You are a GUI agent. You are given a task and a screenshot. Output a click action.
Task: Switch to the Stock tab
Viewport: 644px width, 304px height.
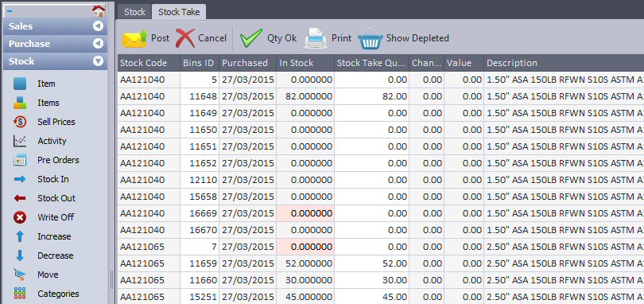(134, 12)
